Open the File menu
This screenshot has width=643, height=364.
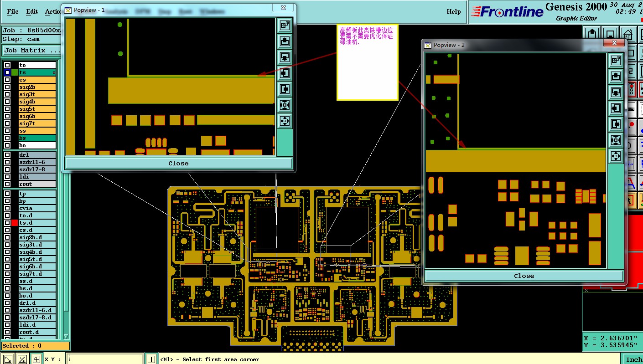click(x=13, y=11)
